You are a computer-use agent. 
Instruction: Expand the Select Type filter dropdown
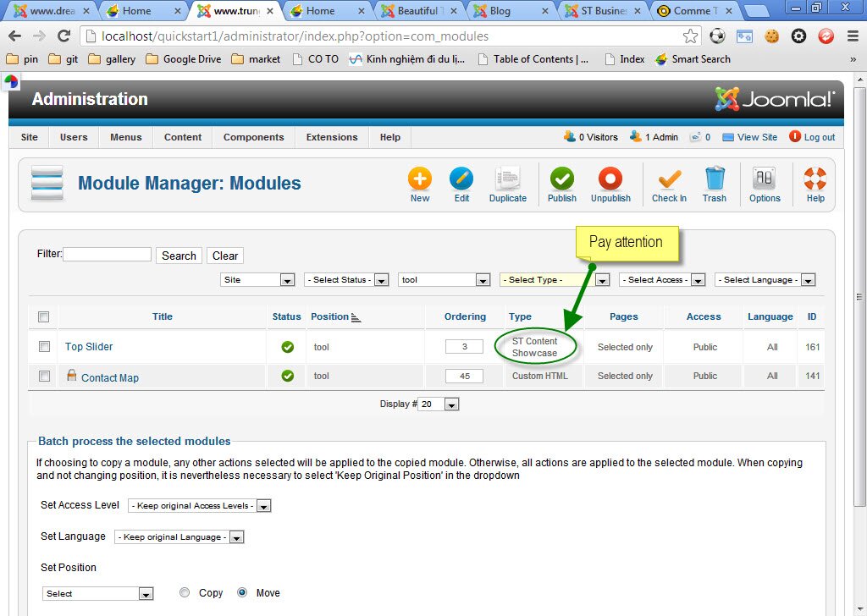[x=555, y=280]
